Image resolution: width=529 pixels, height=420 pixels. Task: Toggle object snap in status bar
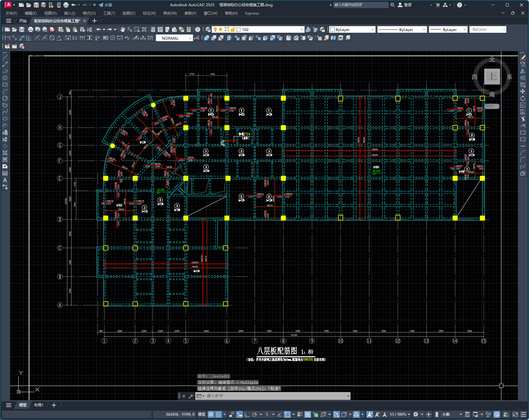click(287, 414)
